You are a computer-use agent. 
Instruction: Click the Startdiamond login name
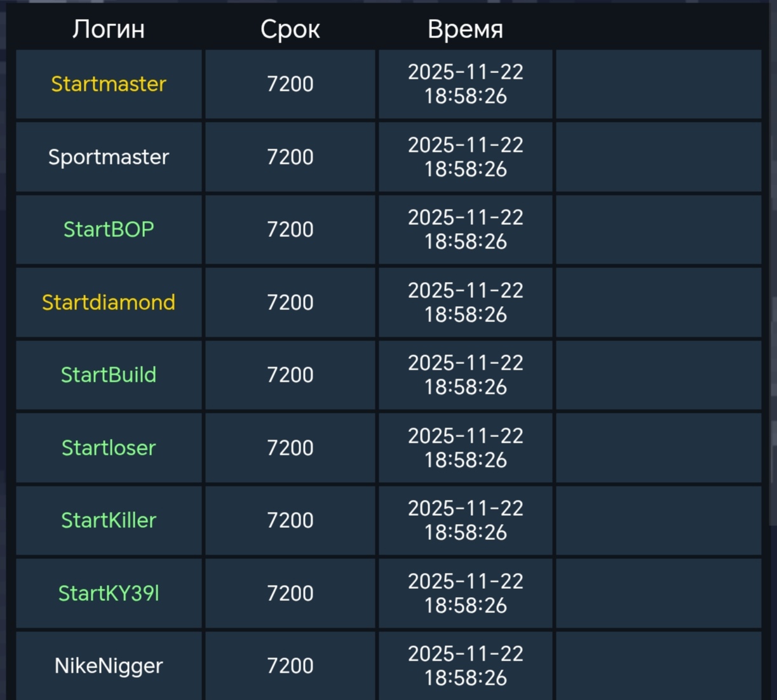(x=109, y=302)
